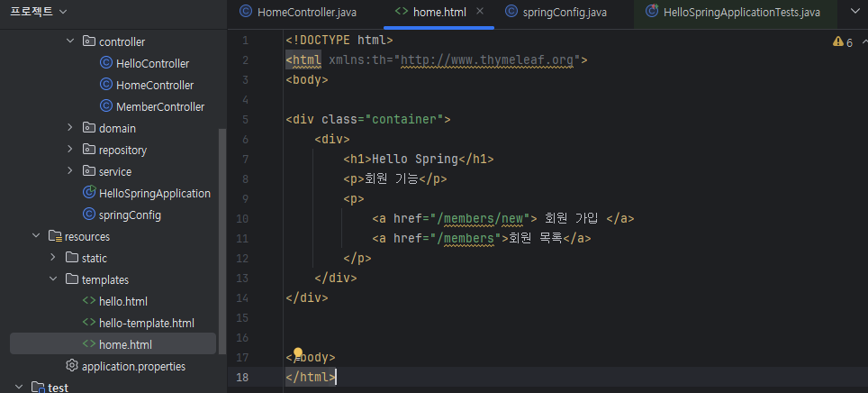
Task: Click the templates folder icon
Action: coord(71,279)
